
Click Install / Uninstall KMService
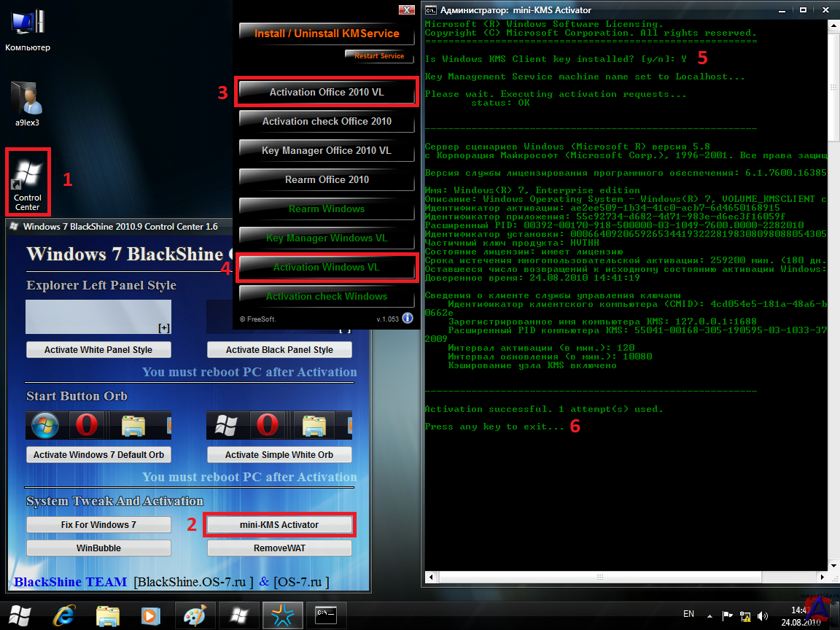(327, 34)
